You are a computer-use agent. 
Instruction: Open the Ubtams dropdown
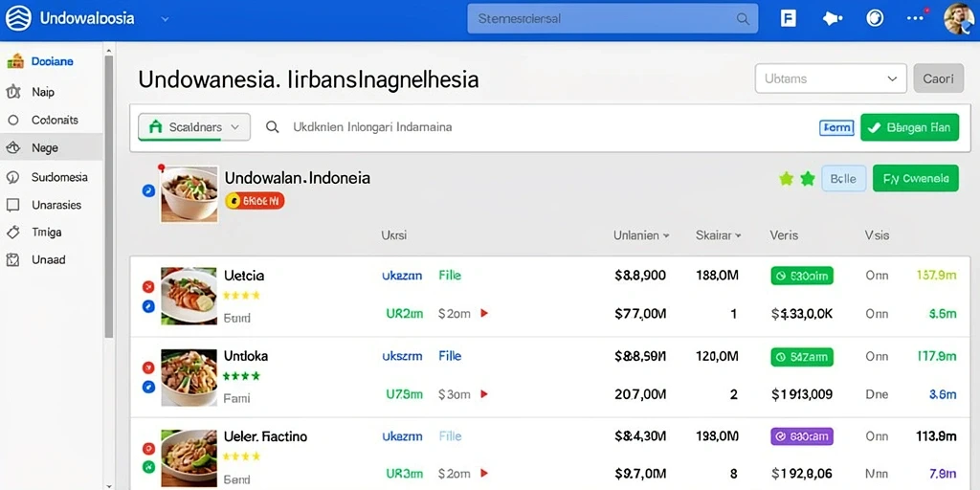(831, 78)
